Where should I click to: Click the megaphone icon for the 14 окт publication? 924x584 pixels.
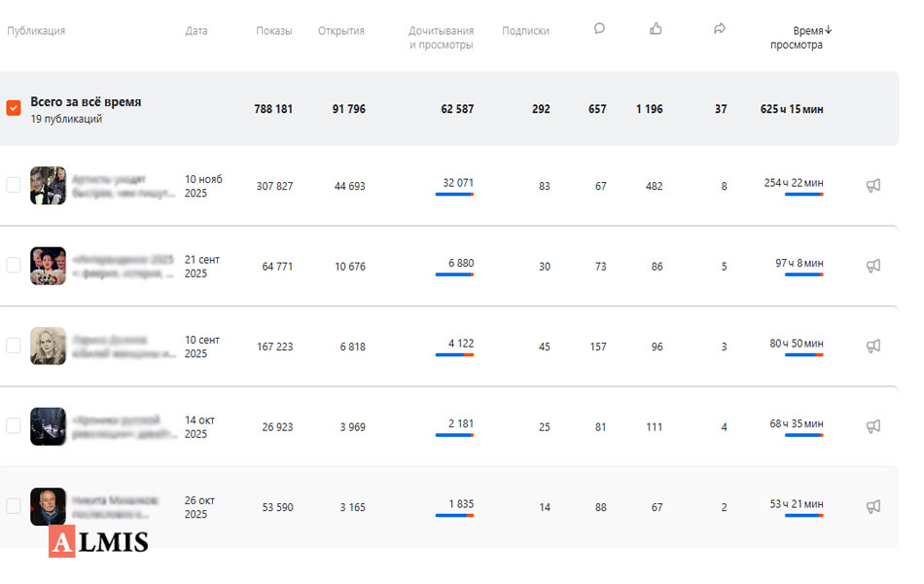pyautogui.click(x=872, y=426)
